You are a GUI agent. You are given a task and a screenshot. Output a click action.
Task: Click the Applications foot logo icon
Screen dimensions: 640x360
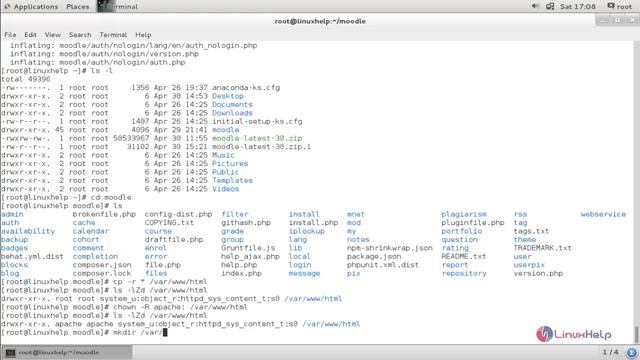(x=7, y=7)
